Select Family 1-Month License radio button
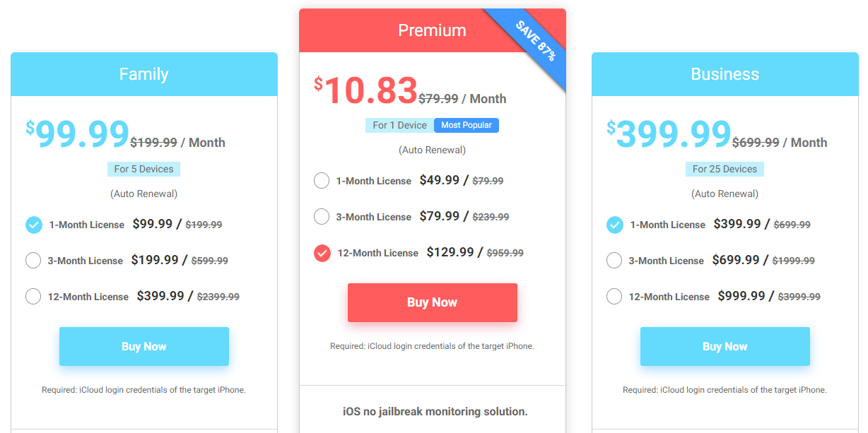 tap(34, 225)
